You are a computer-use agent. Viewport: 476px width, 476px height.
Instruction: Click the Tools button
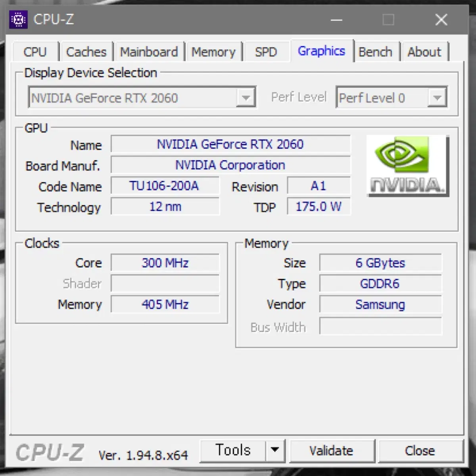click(x=233, y=450)
